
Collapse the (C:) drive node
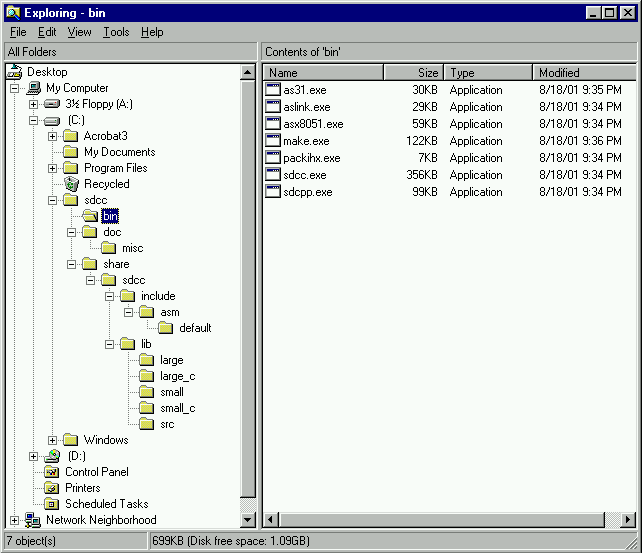point(34,120)
